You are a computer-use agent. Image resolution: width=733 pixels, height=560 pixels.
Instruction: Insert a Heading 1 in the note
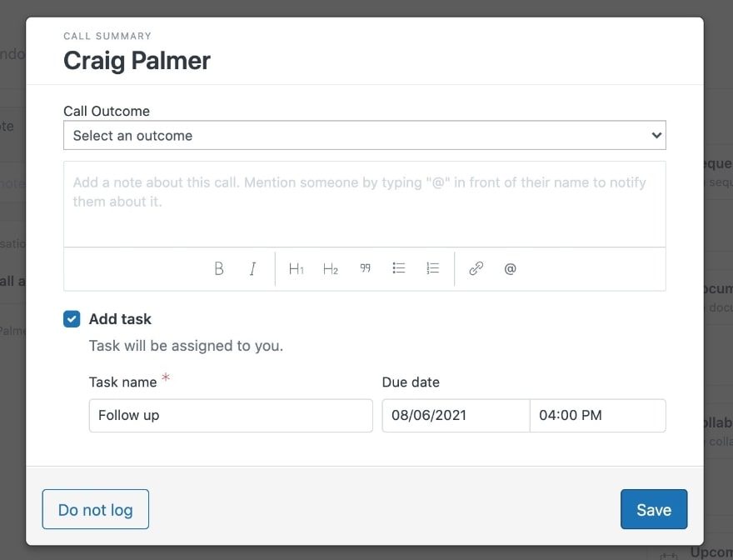pyautogui.click(x=296, y=269)
